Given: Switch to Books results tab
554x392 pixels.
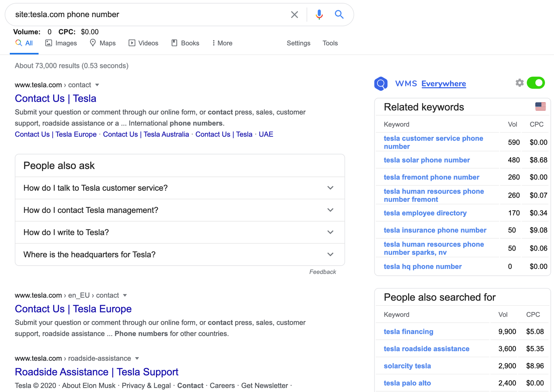Looking at the screenshot, I should (185, 43).
